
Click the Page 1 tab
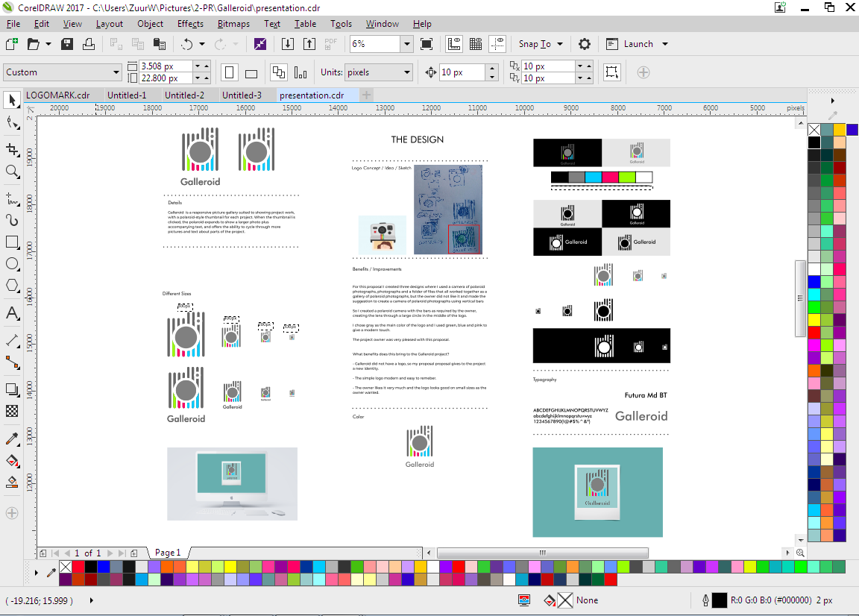pyautogui.click(x=168, y=553)
